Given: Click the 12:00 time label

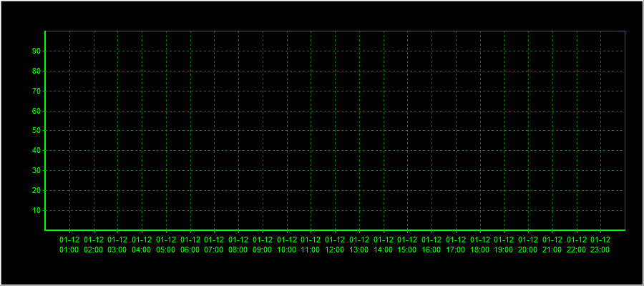Looking at the screenshot, I should coord(335,245).
